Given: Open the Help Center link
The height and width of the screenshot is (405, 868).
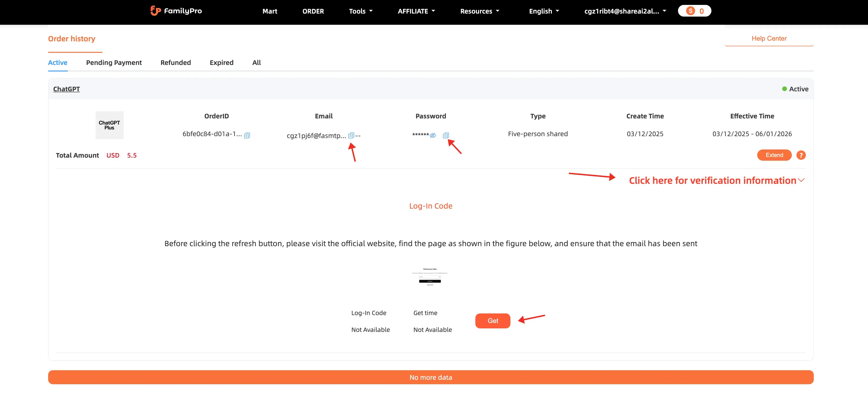Looking at the screenshot, I should click(x=769, y=38).
